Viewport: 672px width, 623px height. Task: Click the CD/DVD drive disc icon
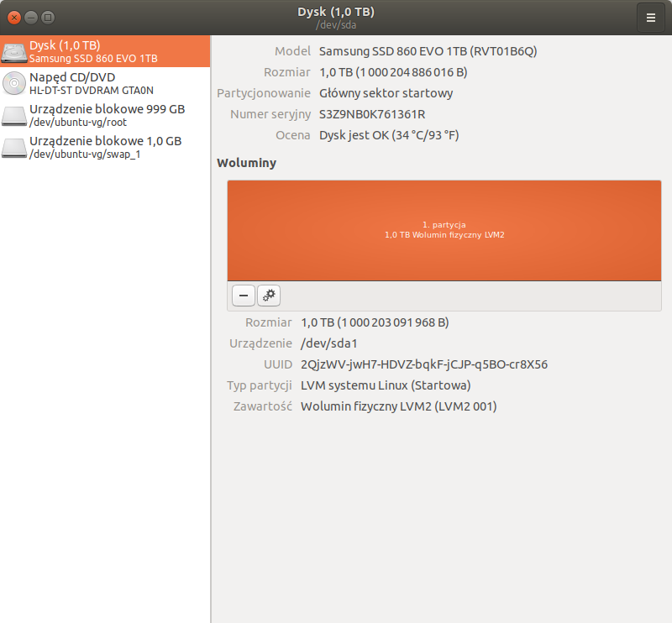point(14,83)
